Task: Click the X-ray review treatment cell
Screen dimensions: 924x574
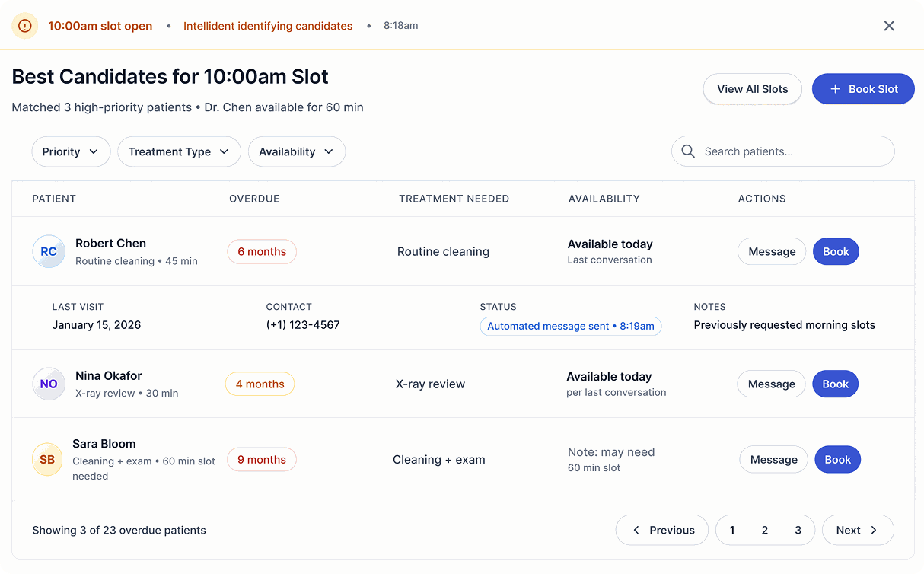Action: pyautogui.click(x=430, y=384)
